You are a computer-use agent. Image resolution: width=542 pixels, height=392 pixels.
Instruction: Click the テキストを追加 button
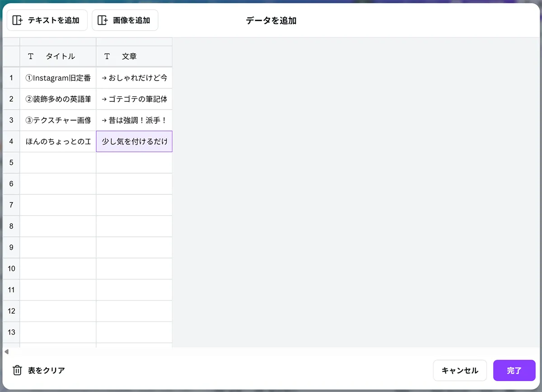(x=47, y=20)
